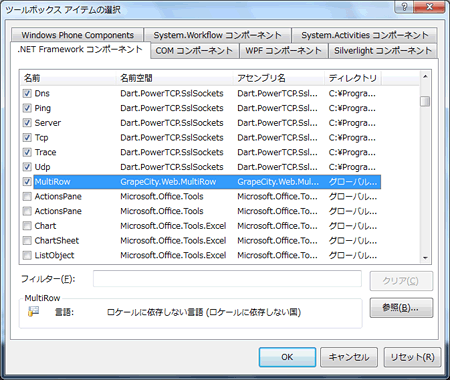Select the ListObject row name

pos(54,255)
